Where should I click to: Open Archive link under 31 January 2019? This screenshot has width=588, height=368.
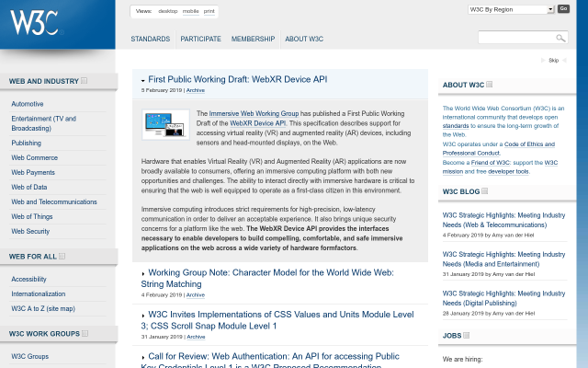196,337
